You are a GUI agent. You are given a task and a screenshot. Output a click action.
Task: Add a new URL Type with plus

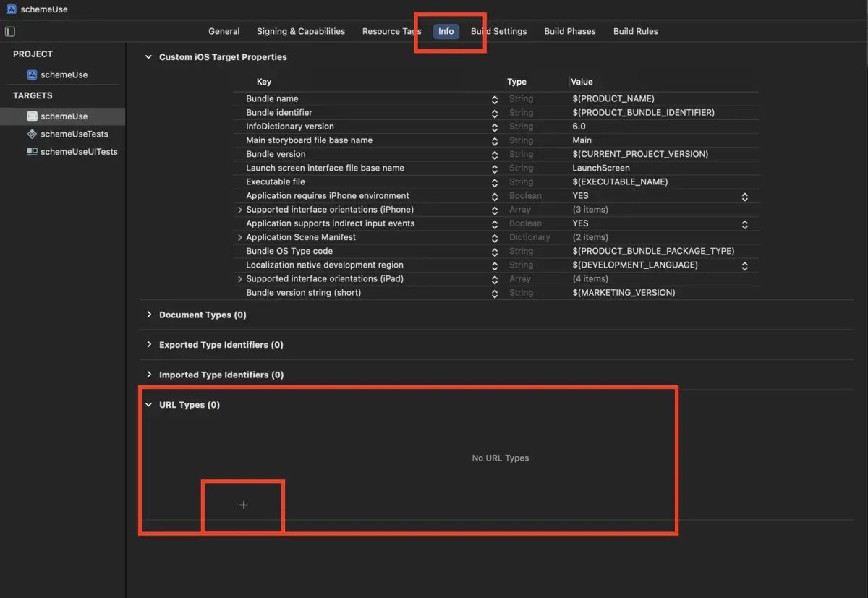coord(244,505)
